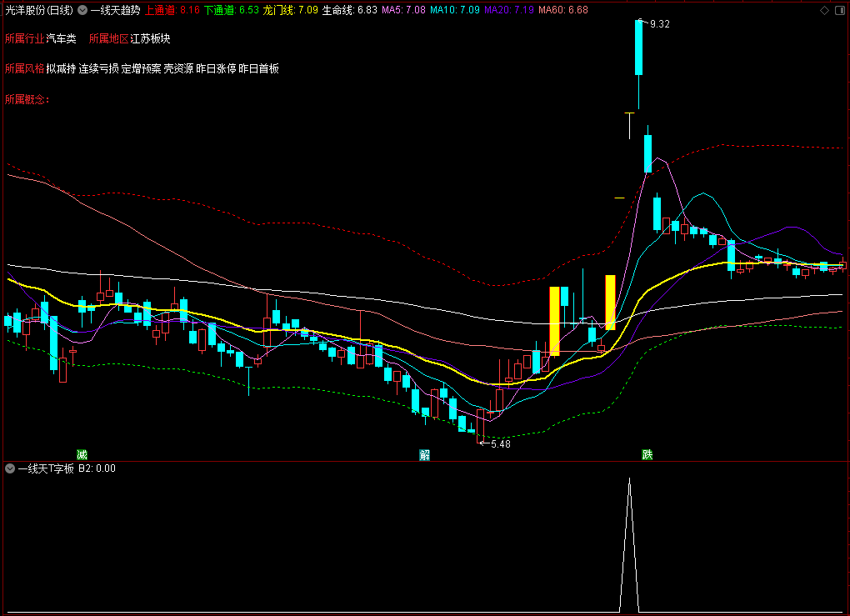Click the green 减 marker on the chart
The height and width of the screenshot is (616, 850).
click(82, 454)
